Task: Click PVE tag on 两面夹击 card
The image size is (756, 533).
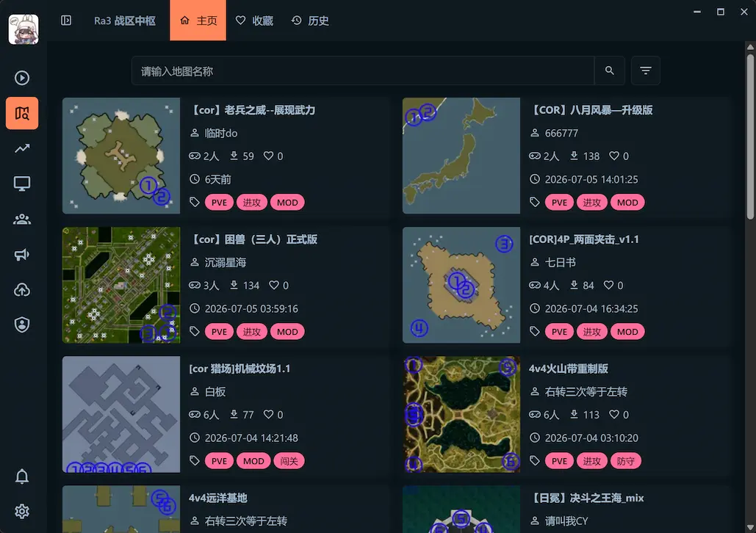Action: tap(559, 332)
